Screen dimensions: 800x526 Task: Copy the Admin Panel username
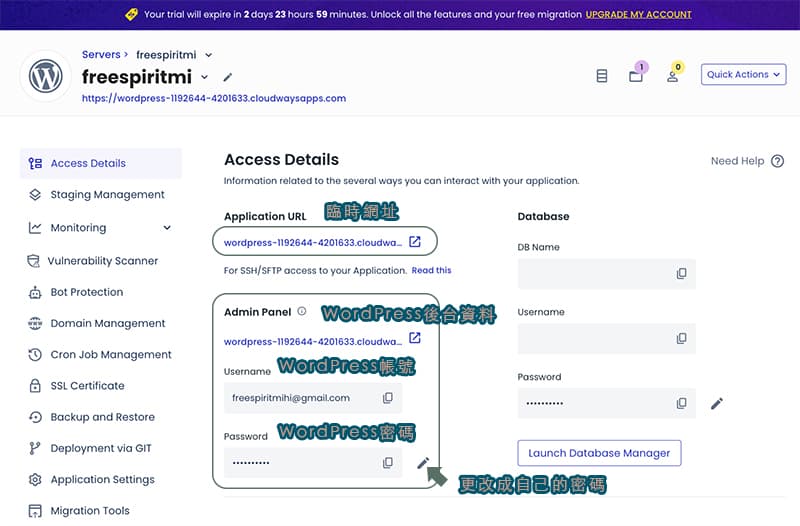pos(388,397)
